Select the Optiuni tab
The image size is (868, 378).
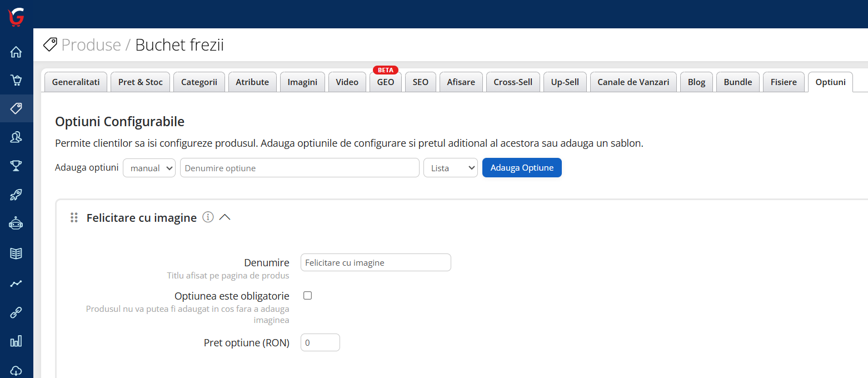tap(831, 82)
